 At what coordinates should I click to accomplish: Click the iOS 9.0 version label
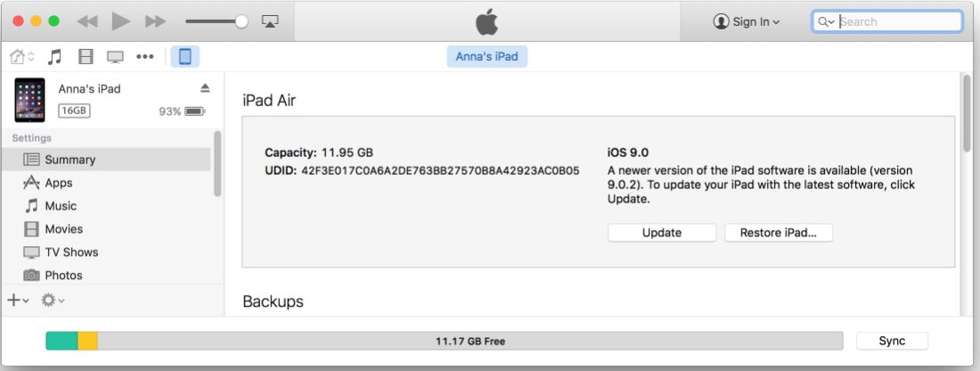point(628,153)
